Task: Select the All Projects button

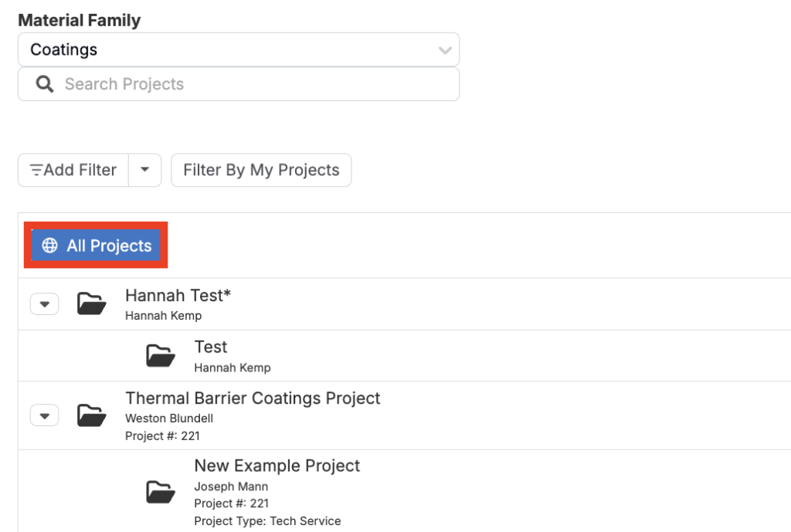Action: 96,246
